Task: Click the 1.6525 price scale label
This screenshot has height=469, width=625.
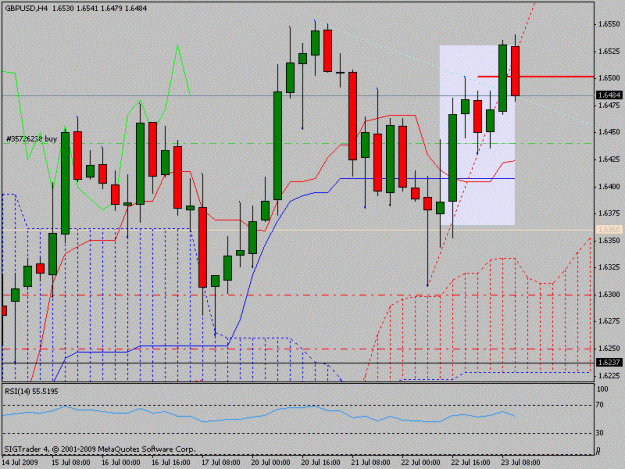Action: [609, 51]
